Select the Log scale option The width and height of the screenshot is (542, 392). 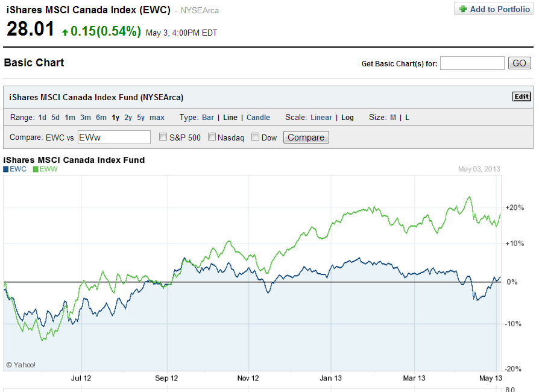(347, 118)
